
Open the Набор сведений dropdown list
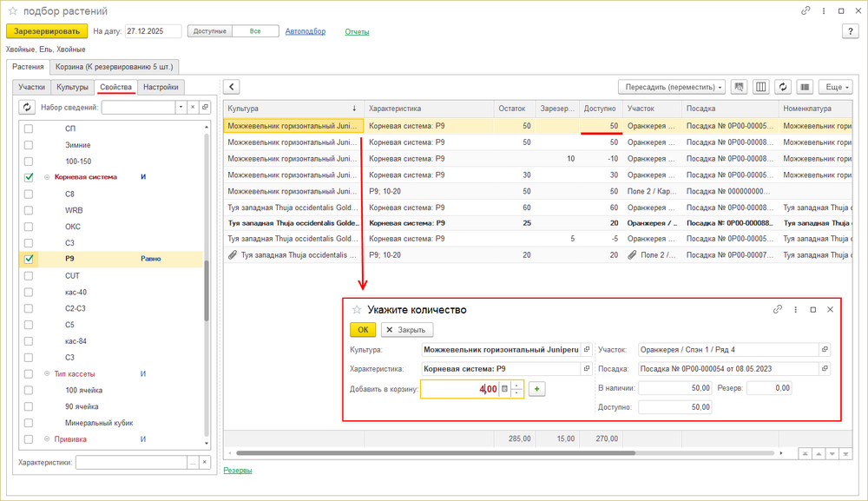coord(181,107)
